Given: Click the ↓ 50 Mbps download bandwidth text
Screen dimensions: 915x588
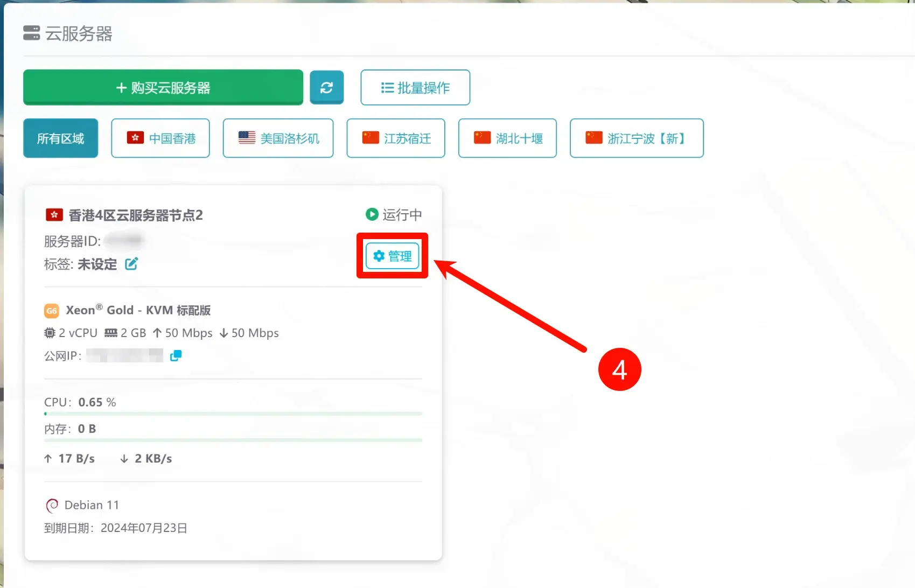Looking at the screenshot, I should pyautogui.click(x=249, y=333).
